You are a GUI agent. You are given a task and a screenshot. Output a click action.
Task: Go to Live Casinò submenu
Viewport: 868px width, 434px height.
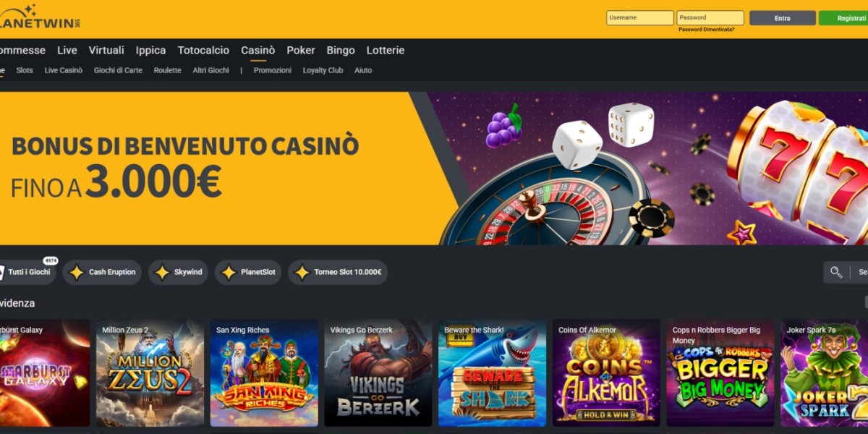click(64, 70)
